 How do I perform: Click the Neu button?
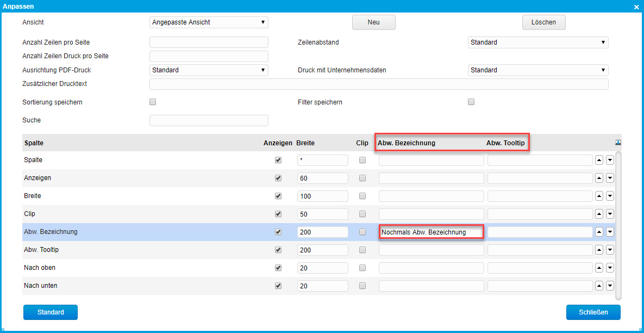tap(373, 22)
